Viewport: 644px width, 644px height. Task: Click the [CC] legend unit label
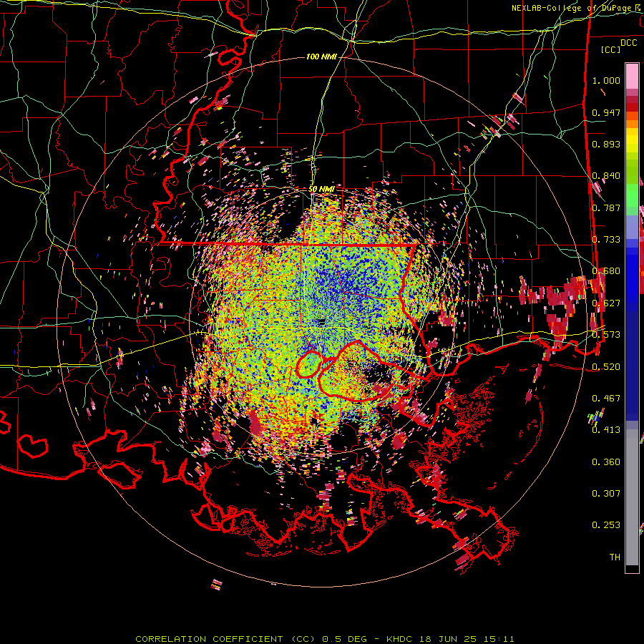tap(611, 49)
